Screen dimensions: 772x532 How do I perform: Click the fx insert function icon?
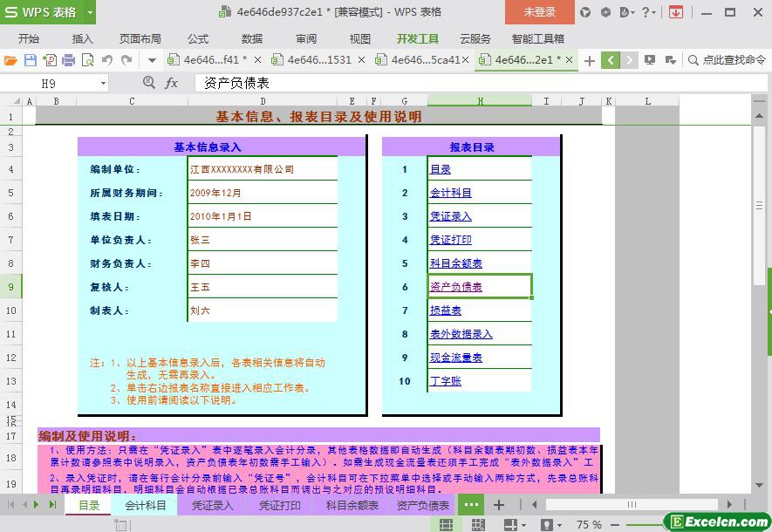coord(172,83)
